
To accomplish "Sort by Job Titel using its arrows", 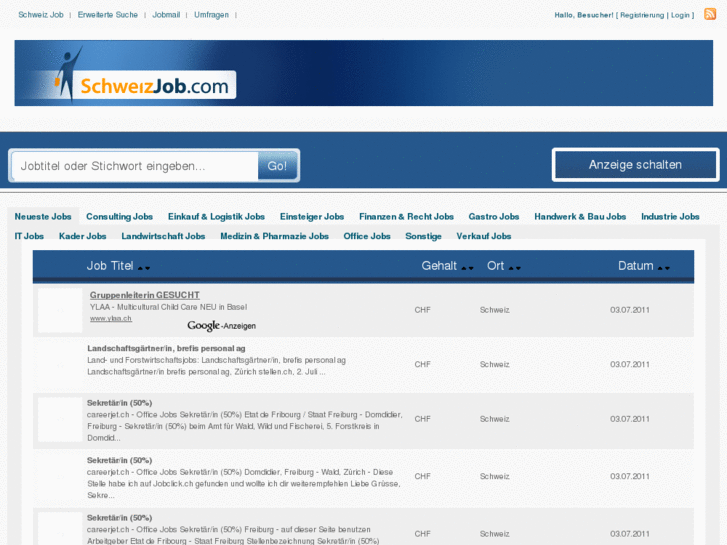I will tap(144, 268).
